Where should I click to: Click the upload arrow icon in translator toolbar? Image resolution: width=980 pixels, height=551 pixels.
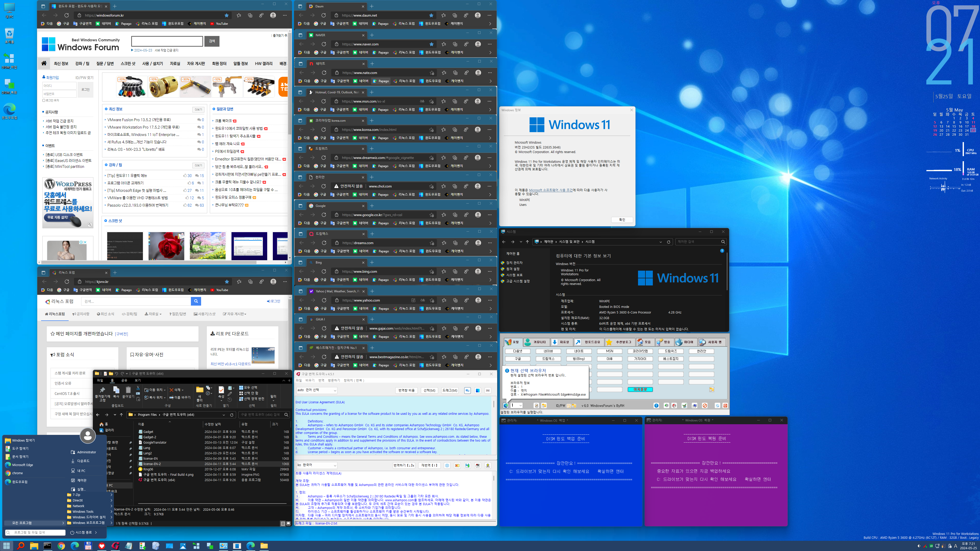point(488,466)
